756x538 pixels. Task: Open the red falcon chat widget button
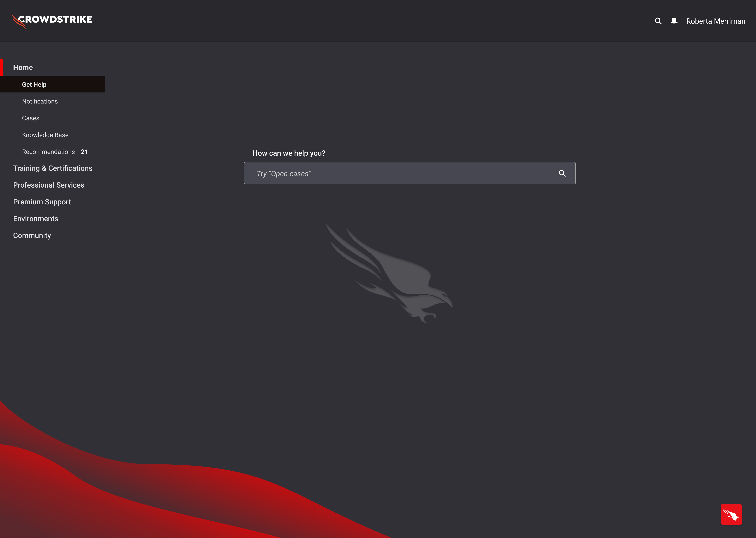click(x=731, y=514)
